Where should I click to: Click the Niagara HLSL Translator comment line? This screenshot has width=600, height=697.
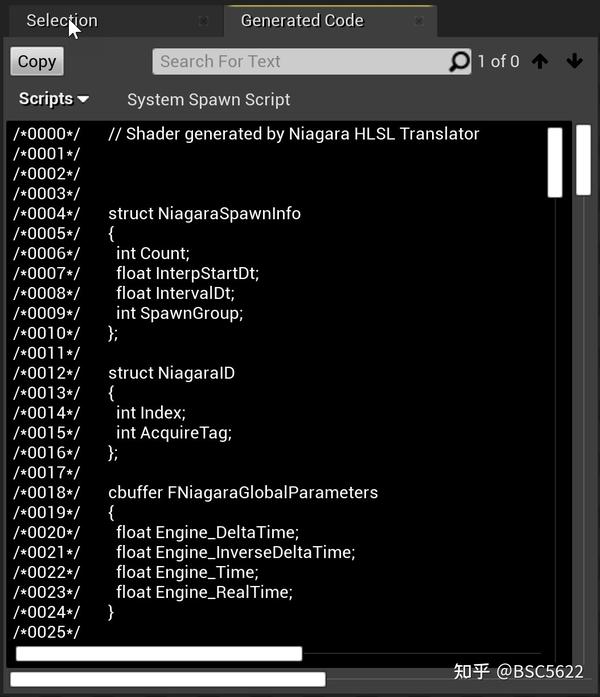294,134
